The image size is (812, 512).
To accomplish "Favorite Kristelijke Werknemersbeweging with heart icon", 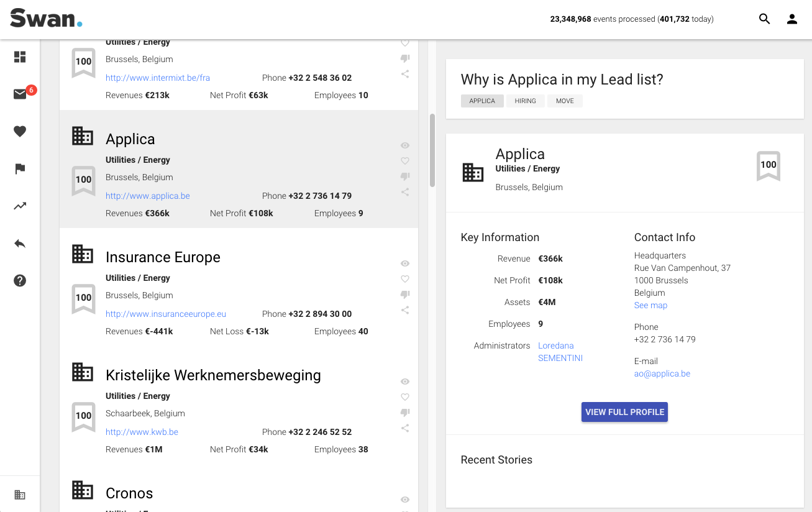I will click(405, 397).
